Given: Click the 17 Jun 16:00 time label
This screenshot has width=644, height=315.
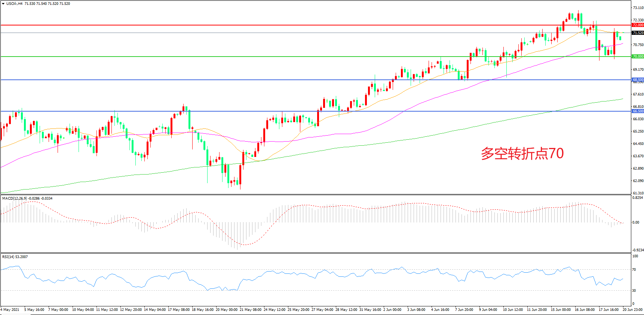Looking at the screenshot, I should click(608, 310).
